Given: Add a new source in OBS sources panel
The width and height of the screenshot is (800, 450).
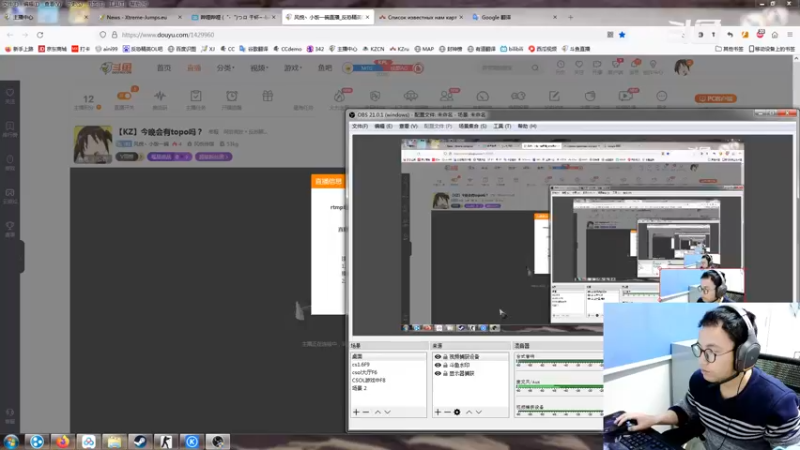Looking at the screenshot, I should click(x=438, y=412).
